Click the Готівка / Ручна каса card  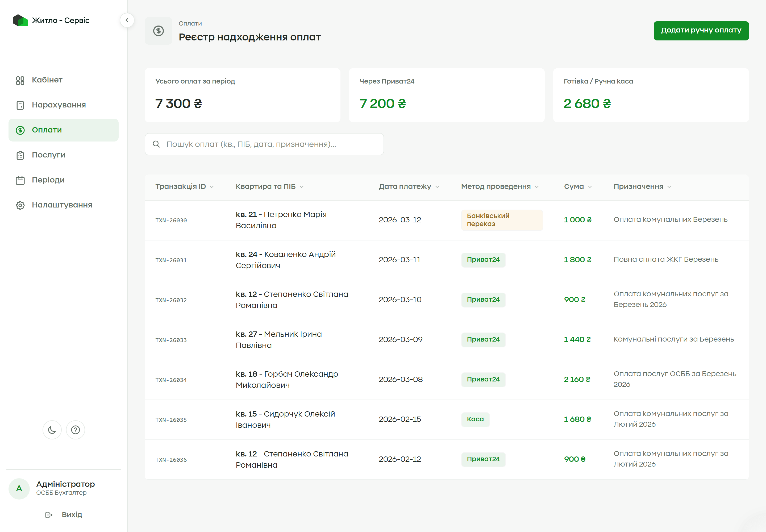point(651,95)
